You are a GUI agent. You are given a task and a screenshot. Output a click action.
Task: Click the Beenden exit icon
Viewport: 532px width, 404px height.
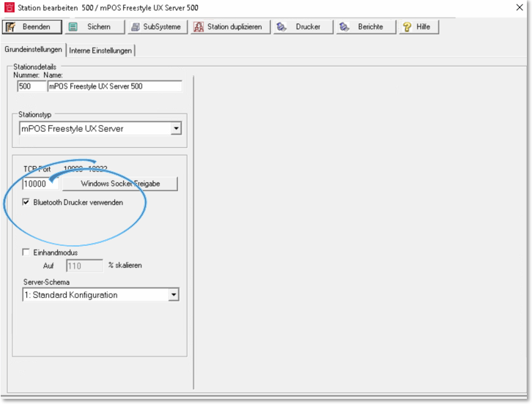click(11, 27)
